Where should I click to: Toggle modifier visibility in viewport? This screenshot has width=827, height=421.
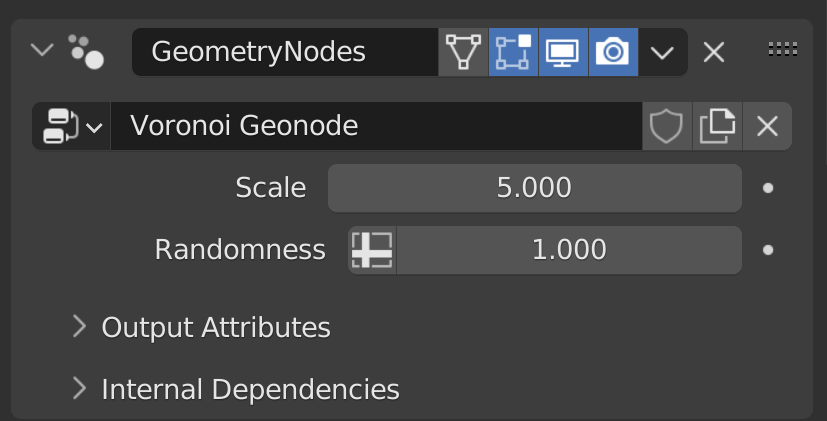pos(563,52)
